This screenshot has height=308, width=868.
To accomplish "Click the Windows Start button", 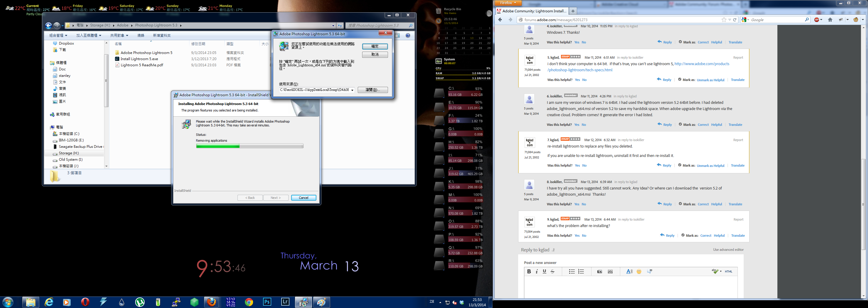I will pos(8,302).
